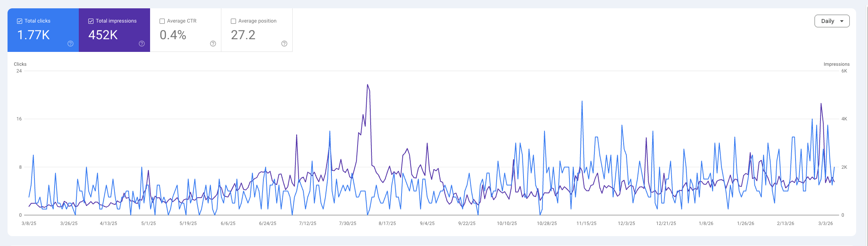This screenshot has width=868, height=246.
Task: Uncheck the Total clicks checkbox
Action: 19,21
